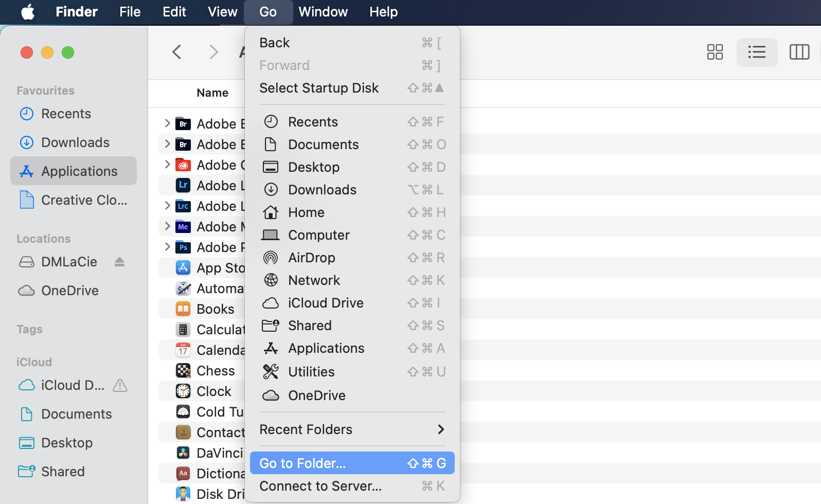
Task: Select Applications in the sidebar
Action: [74, 171]
